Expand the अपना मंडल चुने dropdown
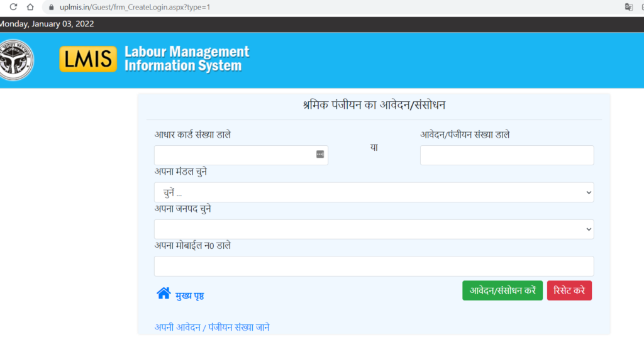The width and height of the screenshot is (644, 352). [374, 192]
